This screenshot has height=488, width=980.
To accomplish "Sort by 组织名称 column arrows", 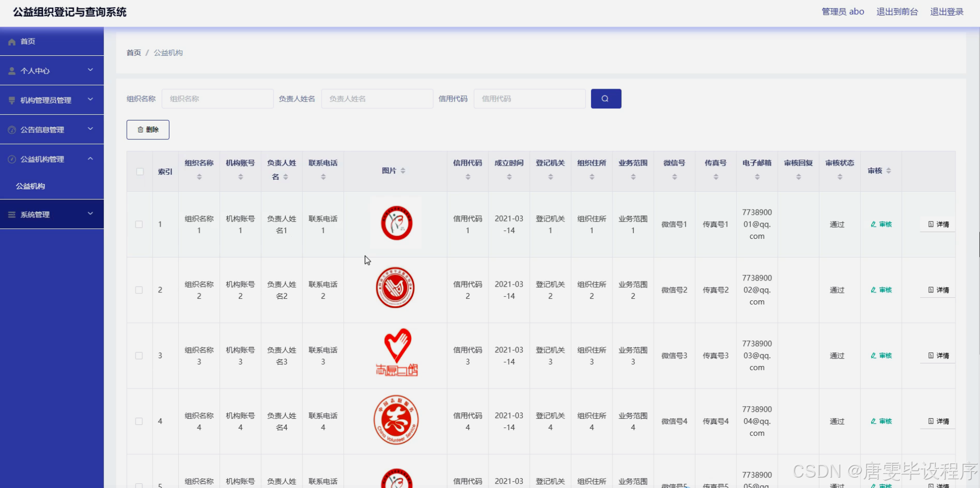I will point(199,177).
